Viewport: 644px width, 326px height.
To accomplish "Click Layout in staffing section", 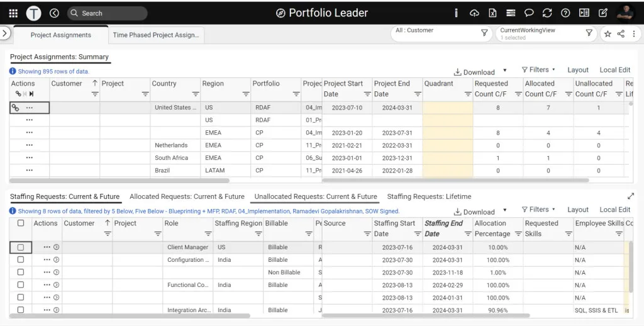I will pyautogui.click(x=578, y=210).
